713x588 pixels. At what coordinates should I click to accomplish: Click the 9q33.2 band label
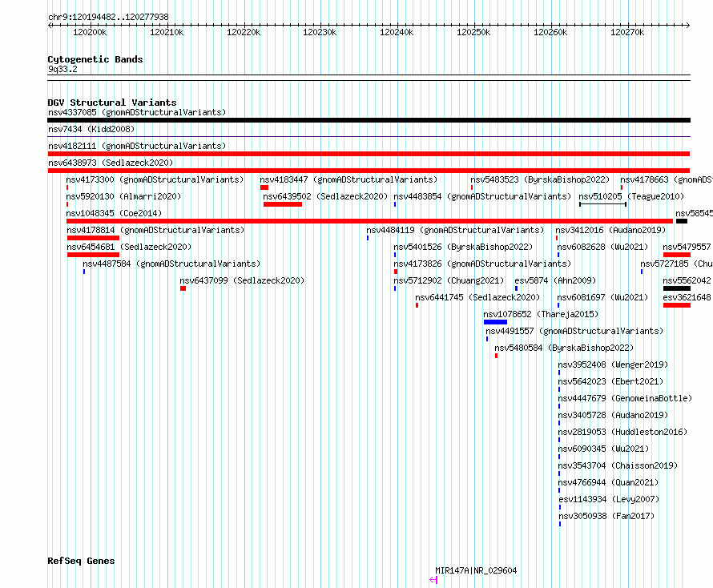[62, 69]
